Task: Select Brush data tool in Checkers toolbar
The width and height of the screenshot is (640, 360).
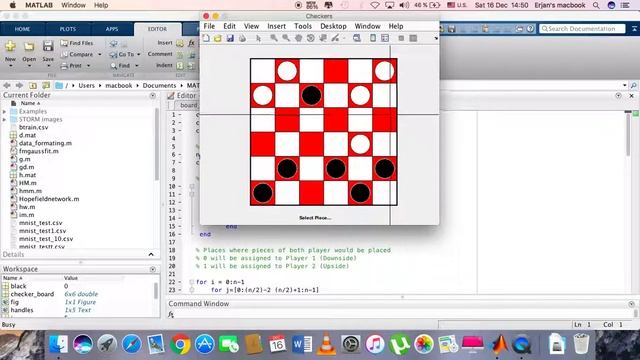Action: pos(336,38)
